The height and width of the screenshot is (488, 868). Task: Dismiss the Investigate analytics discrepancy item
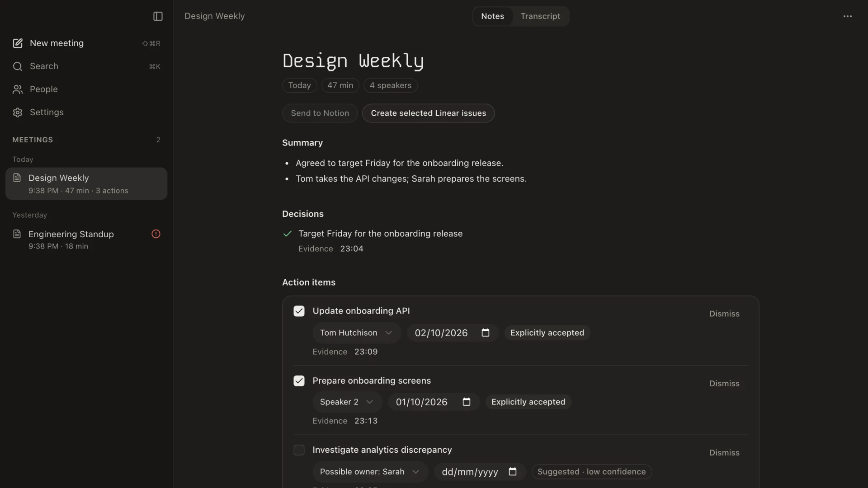click(724, 452)
